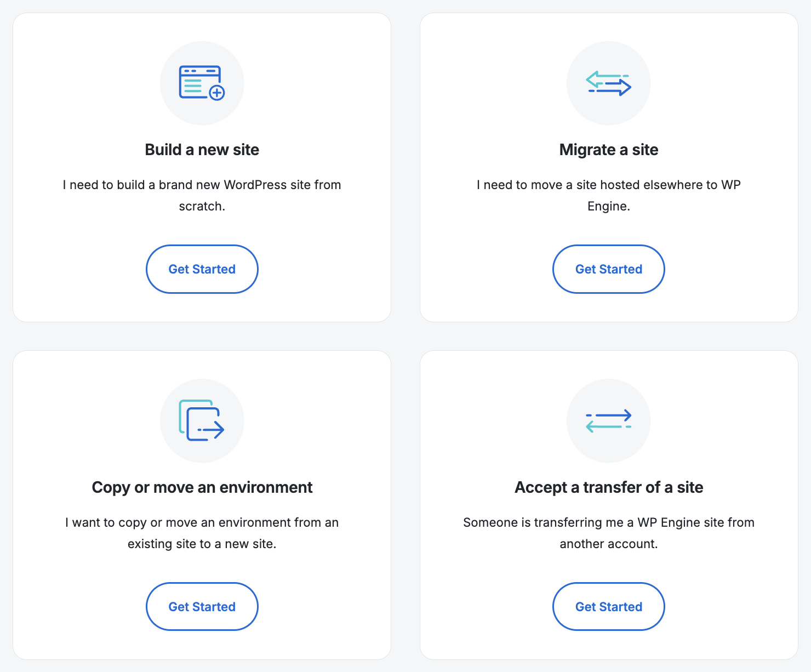The height and width of the screenshot is (672, 811).
Task: Click the Migrate a site arrows icon
Action: point(608,83)
